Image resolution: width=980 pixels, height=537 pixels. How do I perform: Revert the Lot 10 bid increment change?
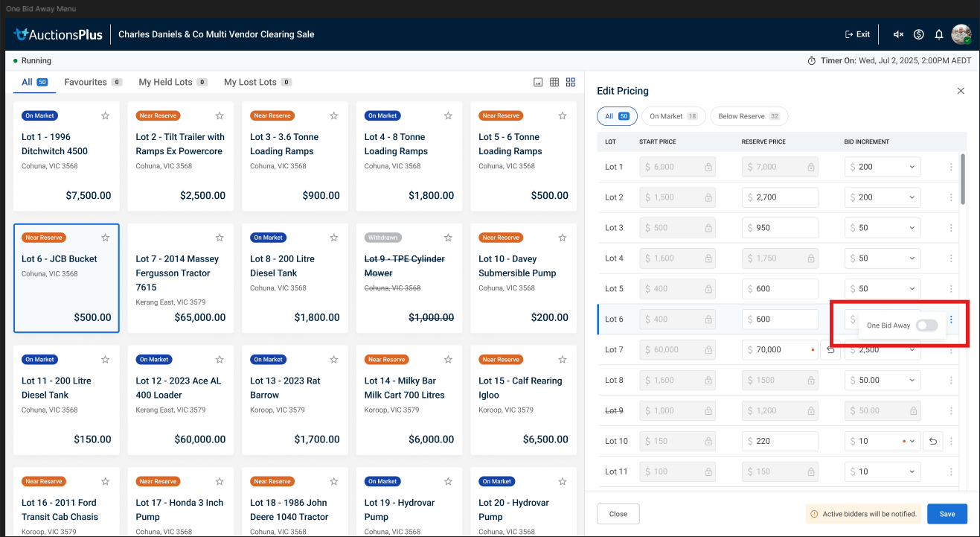pos(933,441)
